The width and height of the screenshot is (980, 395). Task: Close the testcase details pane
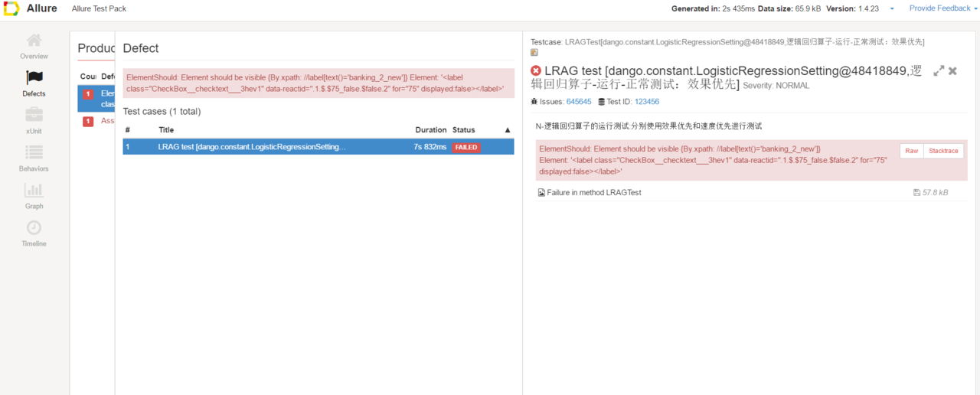point(953,70)
